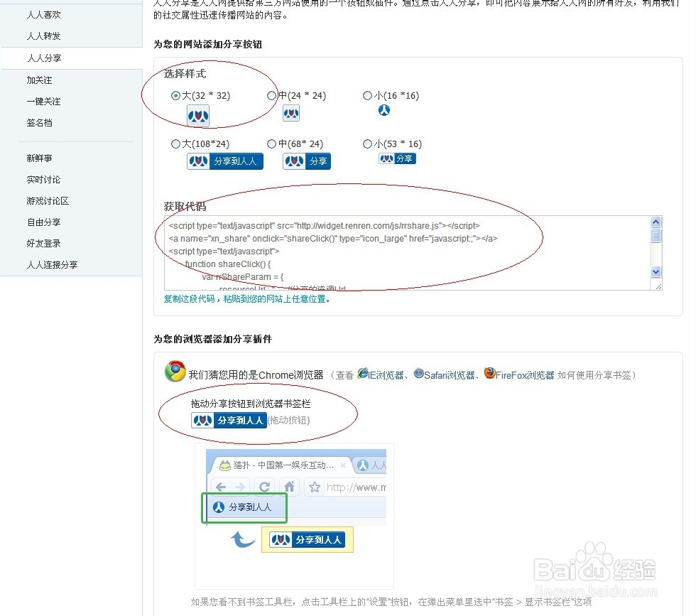Click the IE browser icon
The image size is (696, 616).
pos(363,373)
